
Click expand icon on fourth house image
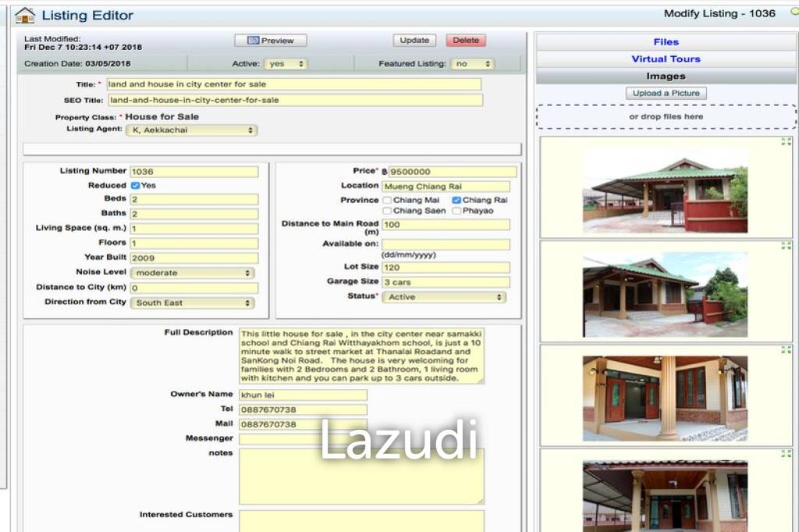point(786,453)
